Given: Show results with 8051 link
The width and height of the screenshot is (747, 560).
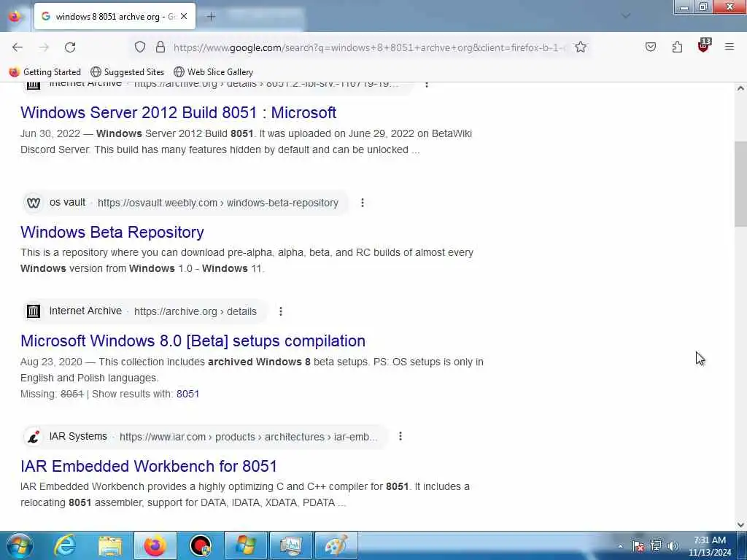Looking at the screenshot, I should (187, 394).
